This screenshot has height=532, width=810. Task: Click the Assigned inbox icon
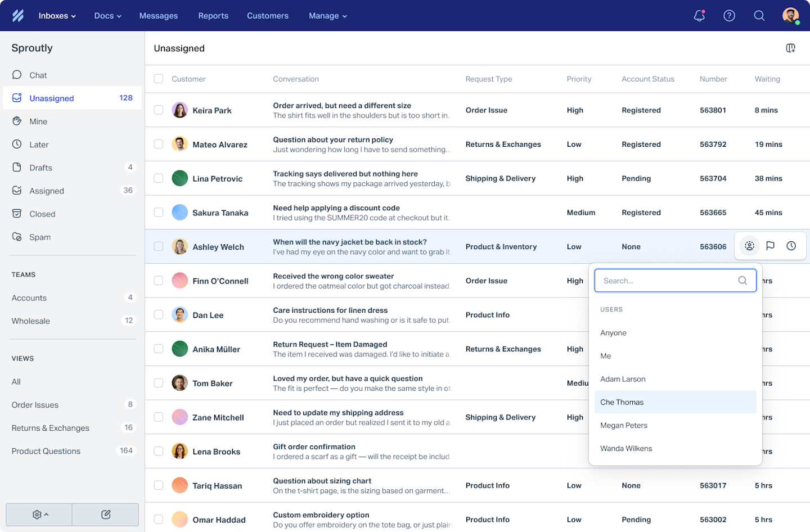pos(17,190)
